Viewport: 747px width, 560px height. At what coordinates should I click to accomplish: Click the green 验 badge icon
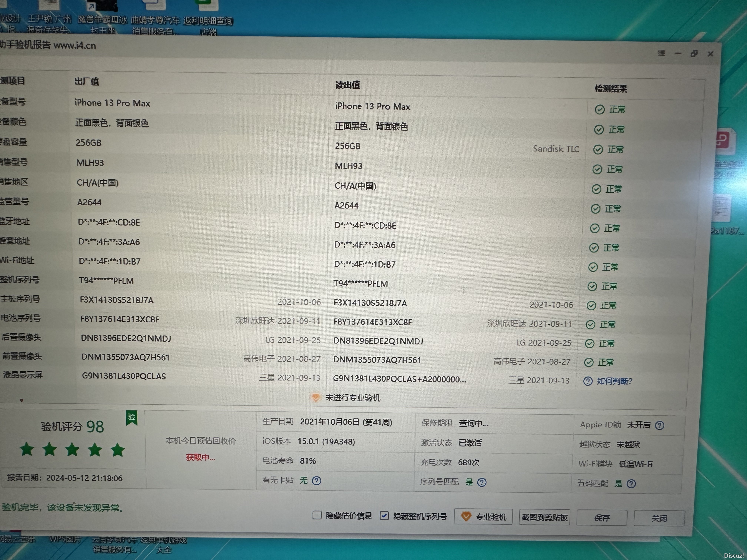point(132,418)
